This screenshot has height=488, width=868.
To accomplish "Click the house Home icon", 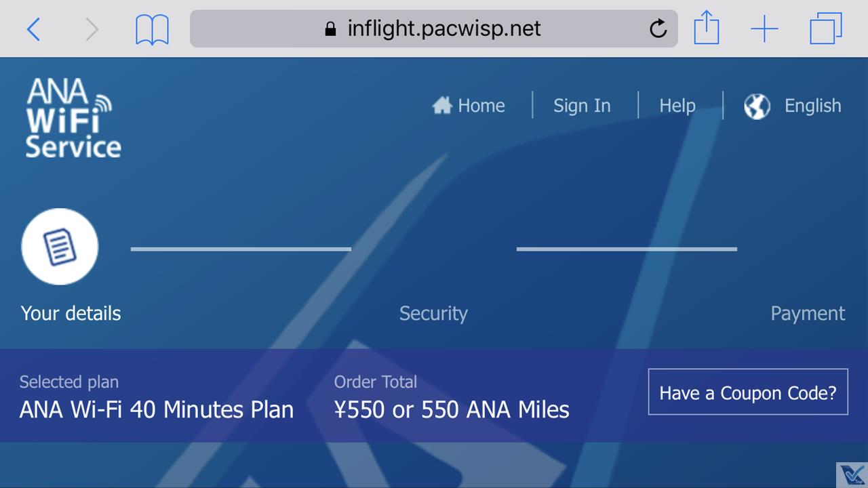I will click(x=442, y=106).
